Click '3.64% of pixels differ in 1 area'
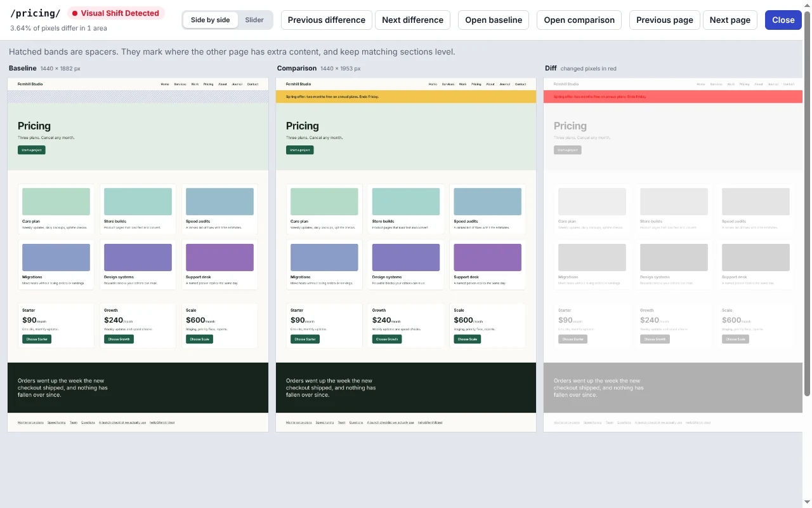Viewport: 812px width, 508px height. tap(58, 28)
